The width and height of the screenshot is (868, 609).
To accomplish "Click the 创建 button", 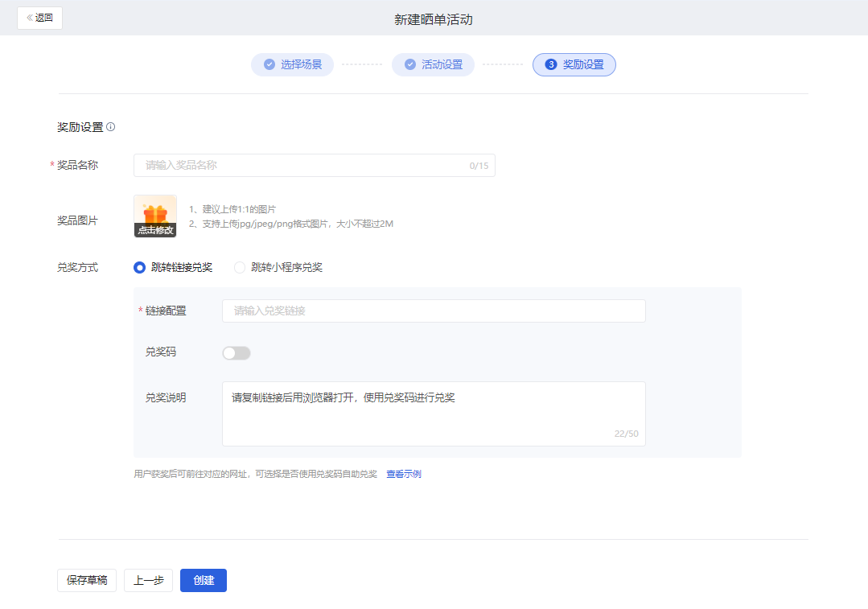I will coord(204,580).
